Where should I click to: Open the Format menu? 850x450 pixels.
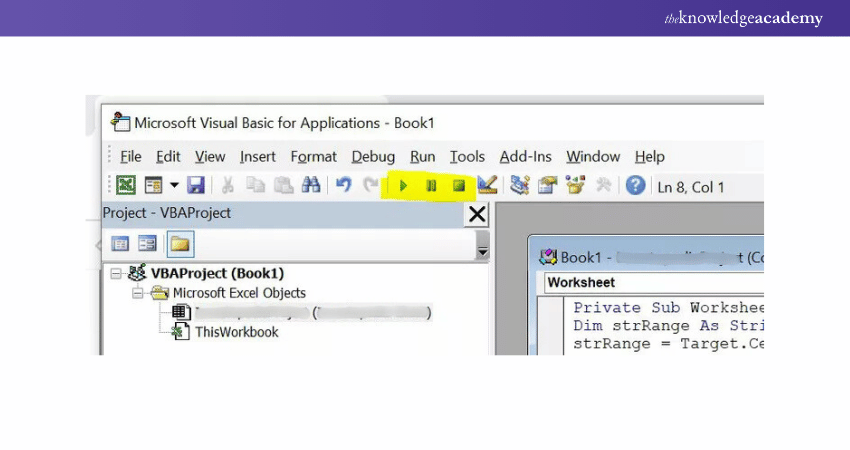pyautogui.click(x=313, y=157)
